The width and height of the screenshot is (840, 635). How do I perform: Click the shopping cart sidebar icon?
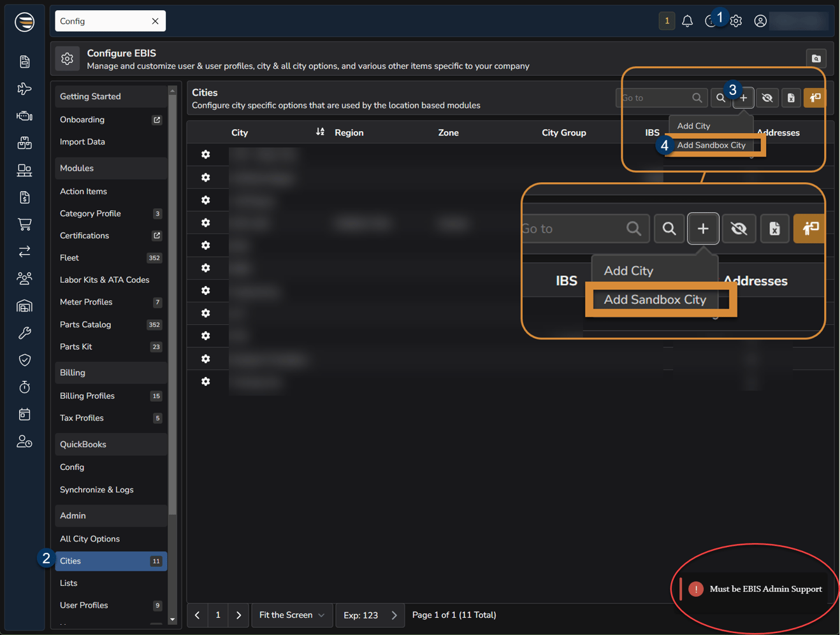pyautogui.click(x=24, y=224)
